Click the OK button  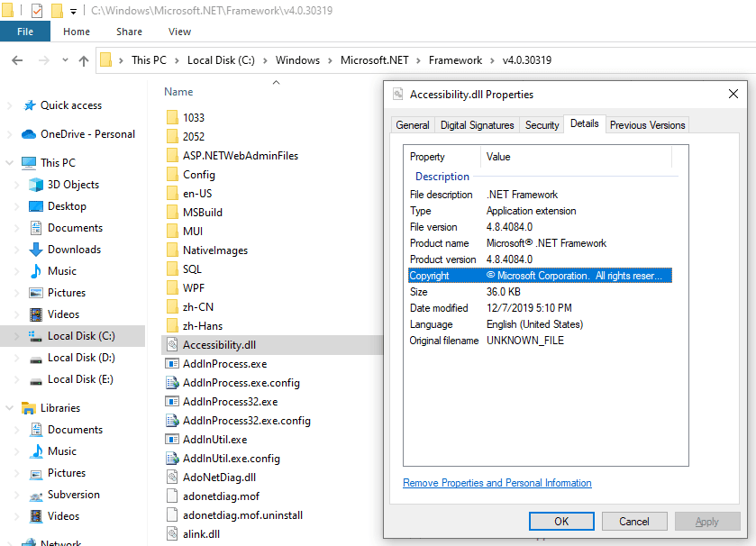pos(561,522)
